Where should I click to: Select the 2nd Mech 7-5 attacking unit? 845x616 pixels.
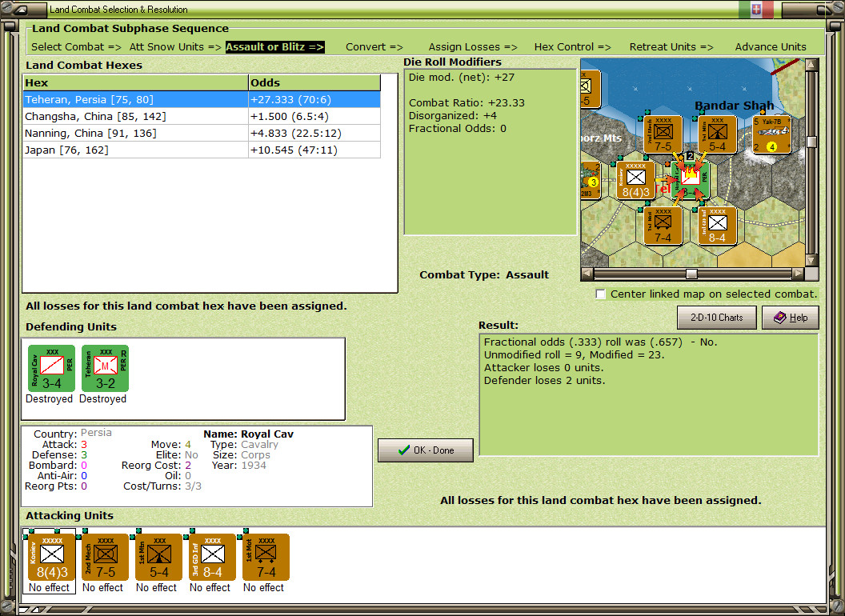pos(105,558)
